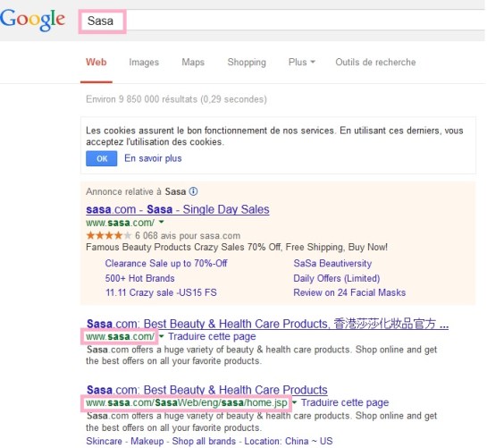
Task: Click the En savoir plus link
Action: [x=153, y=158]
